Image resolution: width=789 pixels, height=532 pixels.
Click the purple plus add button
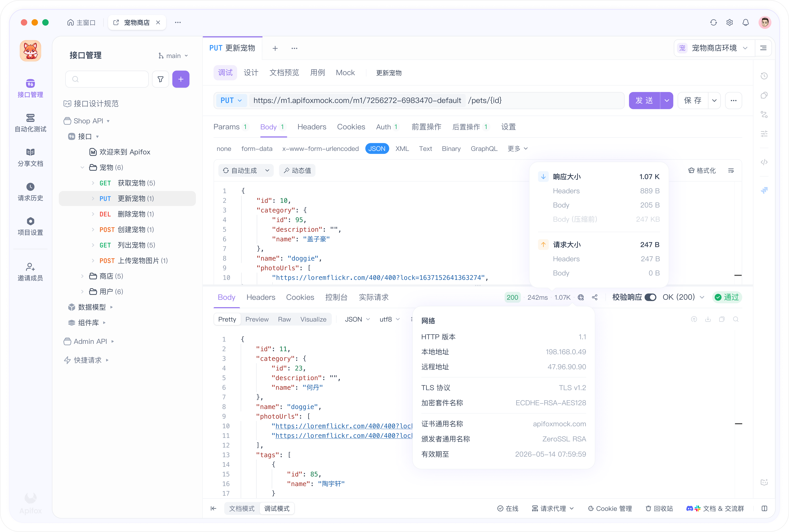181,79
